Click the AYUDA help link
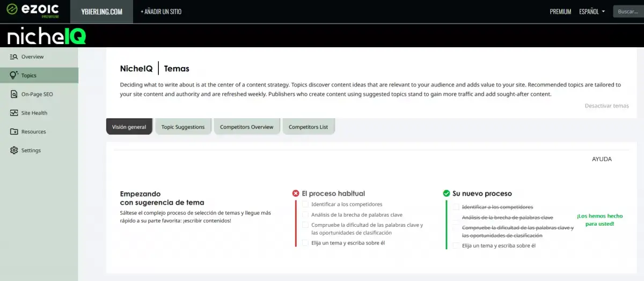 [602, 159]
